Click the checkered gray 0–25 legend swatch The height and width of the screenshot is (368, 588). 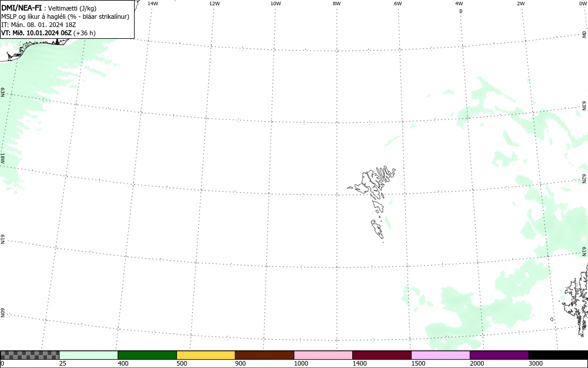29,355
